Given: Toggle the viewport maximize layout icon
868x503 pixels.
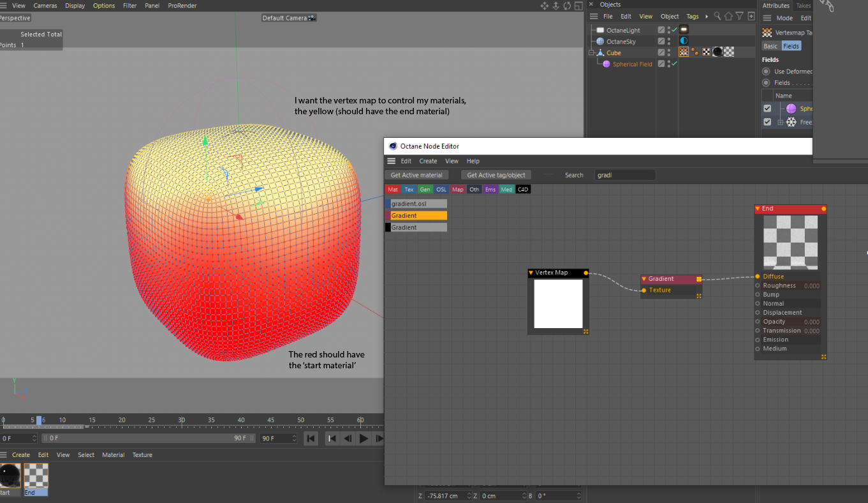Looking at the screenshot, I should click(578, 6).
